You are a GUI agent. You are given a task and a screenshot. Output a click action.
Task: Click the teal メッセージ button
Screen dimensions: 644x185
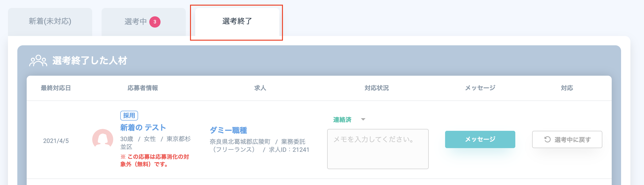[480, 139]
